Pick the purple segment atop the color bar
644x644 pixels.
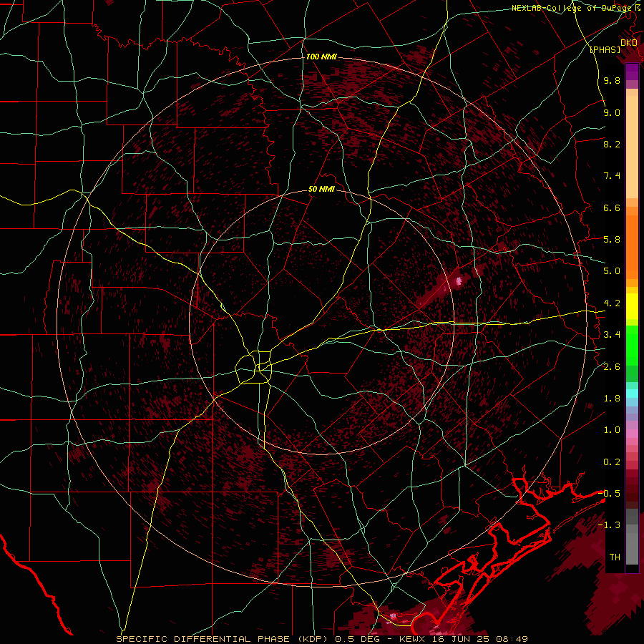click(x=632, y=72)
